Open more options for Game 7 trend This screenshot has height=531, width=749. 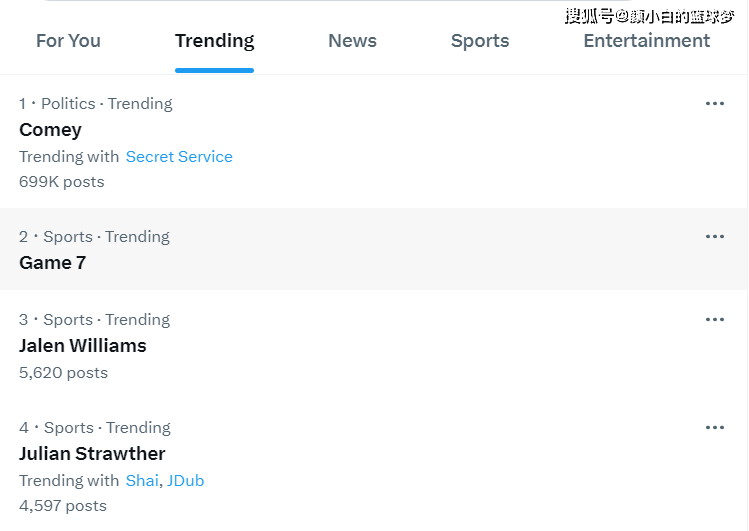click(715, 236)
